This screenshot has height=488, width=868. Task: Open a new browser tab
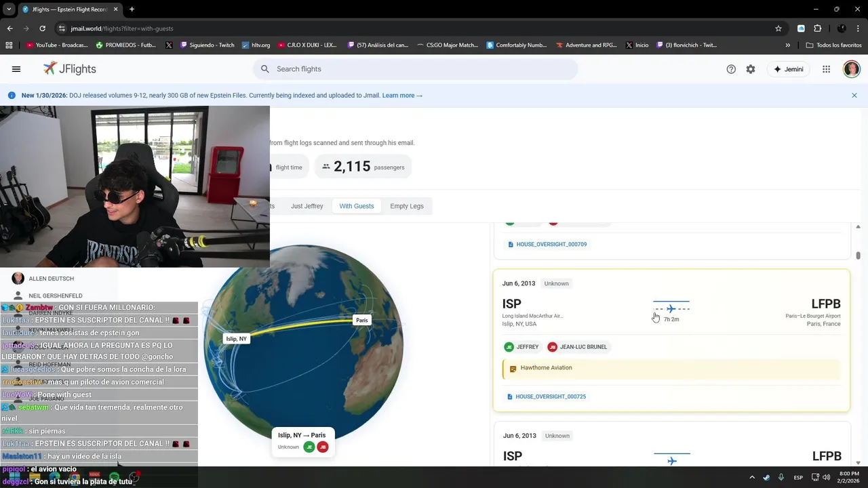pyautogui.click(x=132, y=9)
